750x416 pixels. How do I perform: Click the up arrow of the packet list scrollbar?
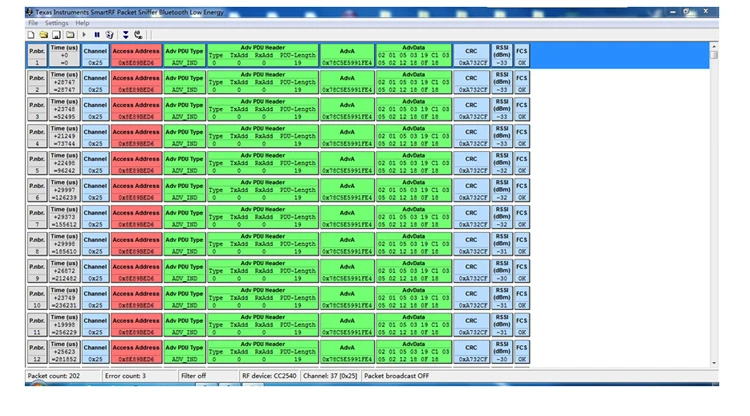pos(714,46)
